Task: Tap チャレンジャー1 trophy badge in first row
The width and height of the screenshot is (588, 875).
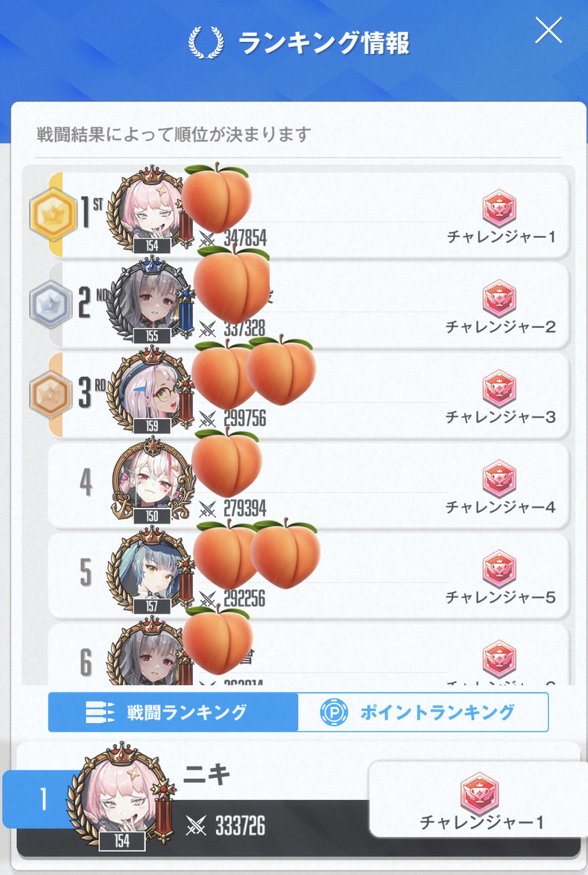Action: point(499,208)
